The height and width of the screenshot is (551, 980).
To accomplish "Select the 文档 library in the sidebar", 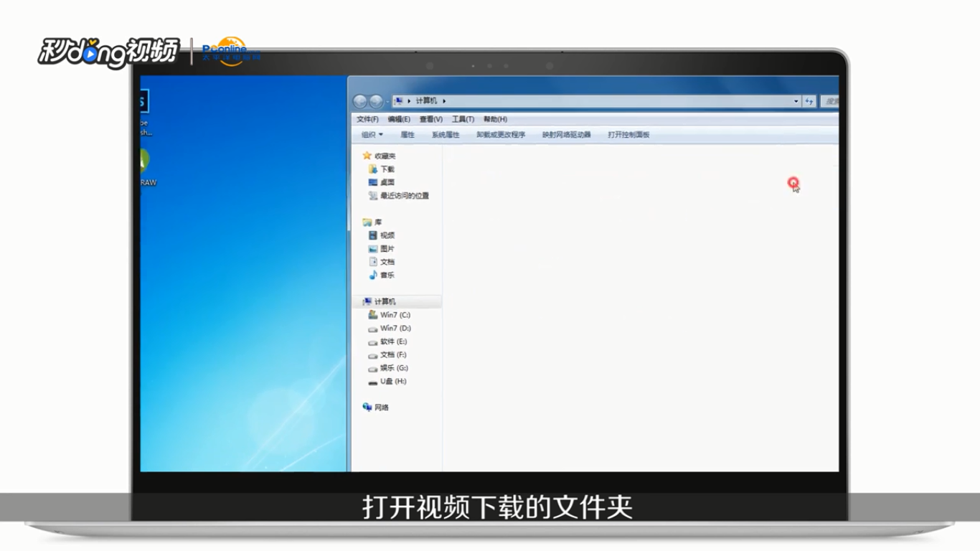I will click(x=382, y=262).
